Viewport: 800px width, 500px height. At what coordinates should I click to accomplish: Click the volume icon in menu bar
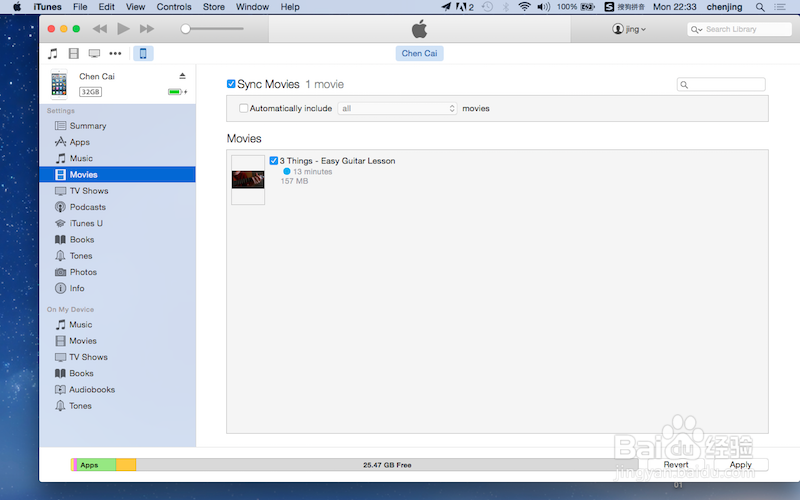pyautogui.click(x=544, y=7)
